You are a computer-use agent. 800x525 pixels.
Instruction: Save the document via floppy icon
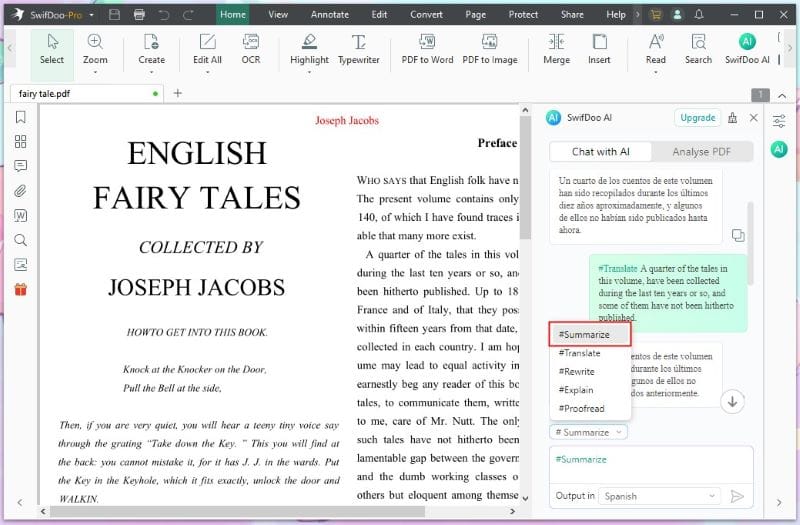tap(115, 15)
